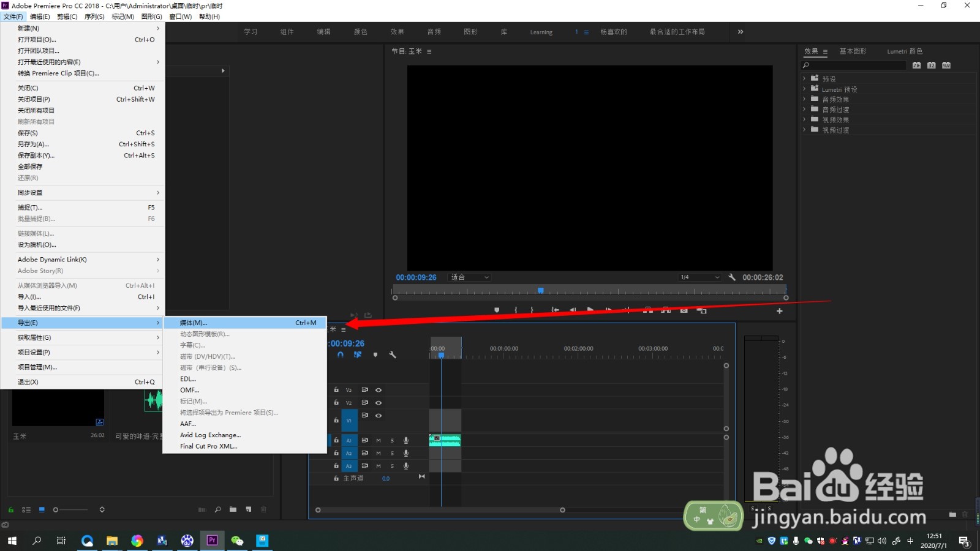Open timeline display settings wrench
This screenshot has height=551, width=980.
(393, 354)
